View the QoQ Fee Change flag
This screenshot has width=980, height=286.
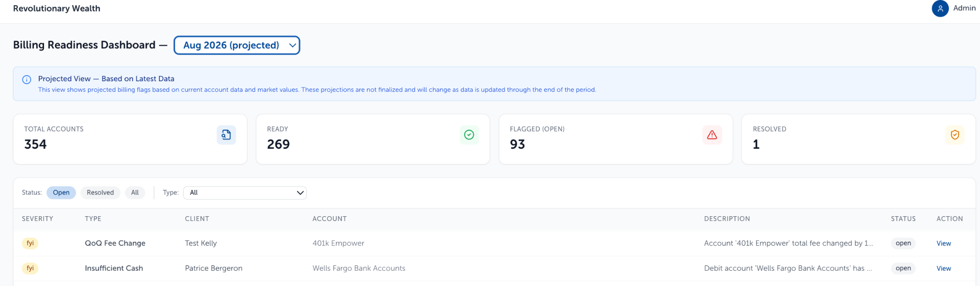(944, 243)
